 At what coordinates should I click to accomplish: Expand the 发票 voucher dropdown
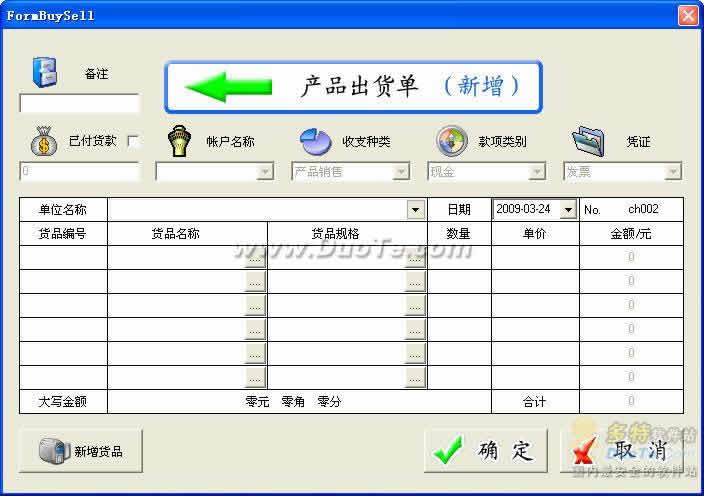click(x=673, y=172)
